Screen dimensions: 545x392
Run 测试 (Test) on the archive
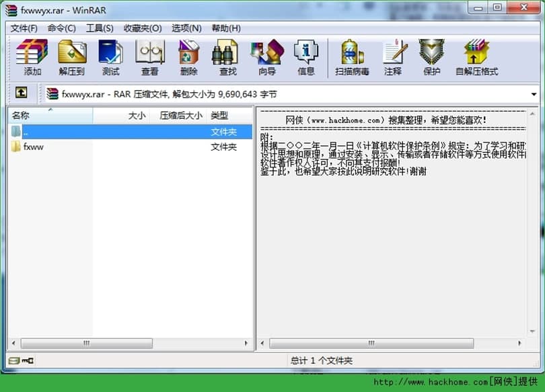pyautogui.click(x=110, y=56)
